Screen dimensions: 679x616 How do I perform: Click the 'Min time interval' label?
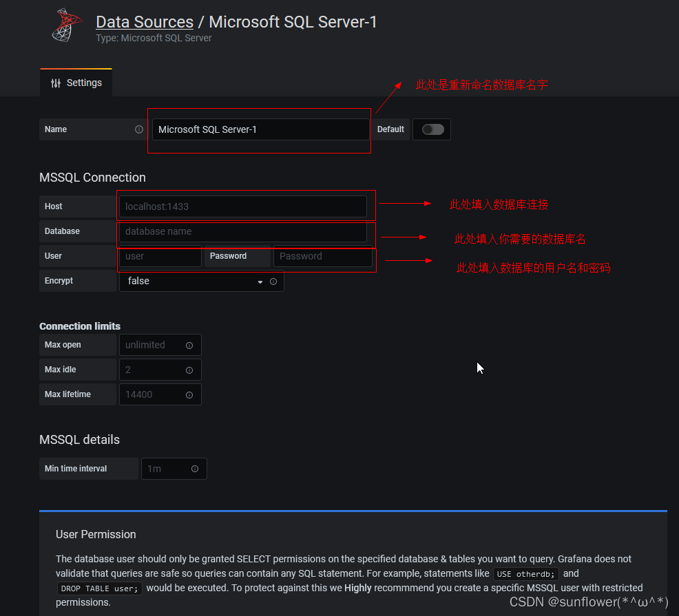pos(76,469)
